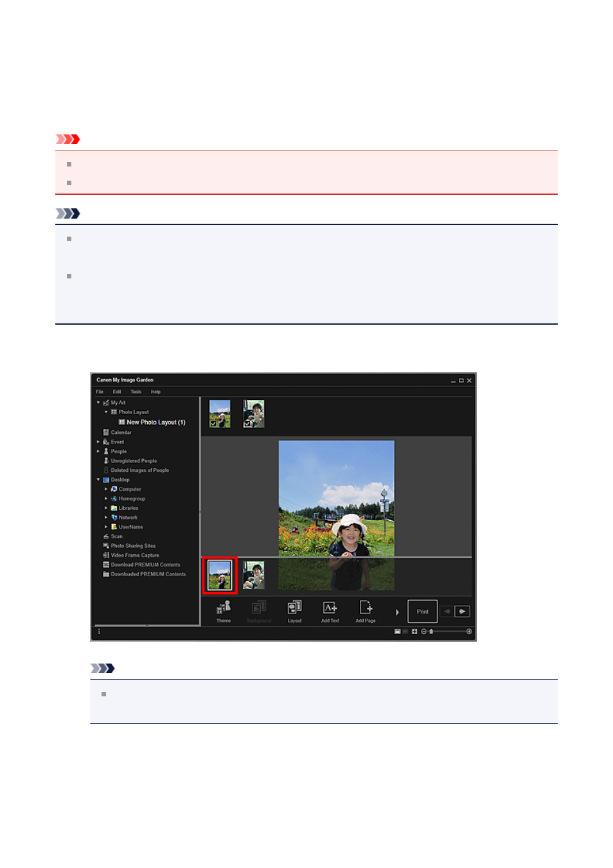Go to previous page arrow button
This screenshot has width=613, height=868.
click(x=447, y=611)
